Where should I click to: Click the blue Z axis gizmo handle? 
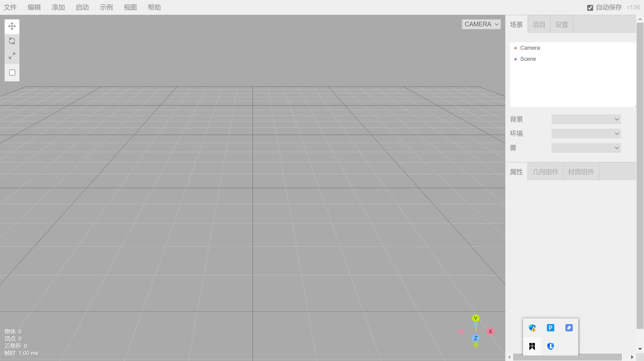click(475, 338)
